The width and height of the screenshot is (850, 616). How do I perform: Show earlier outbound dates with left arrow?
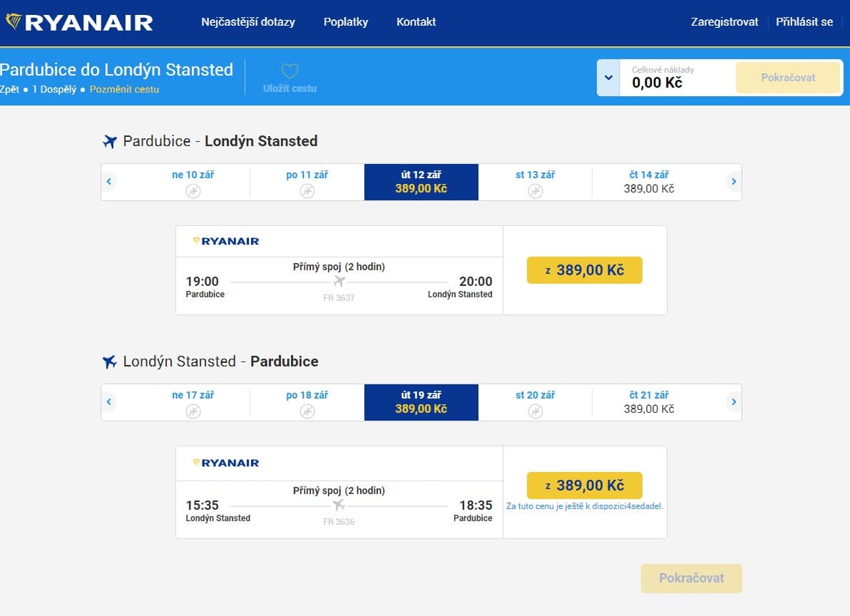(x=109, y=182)
